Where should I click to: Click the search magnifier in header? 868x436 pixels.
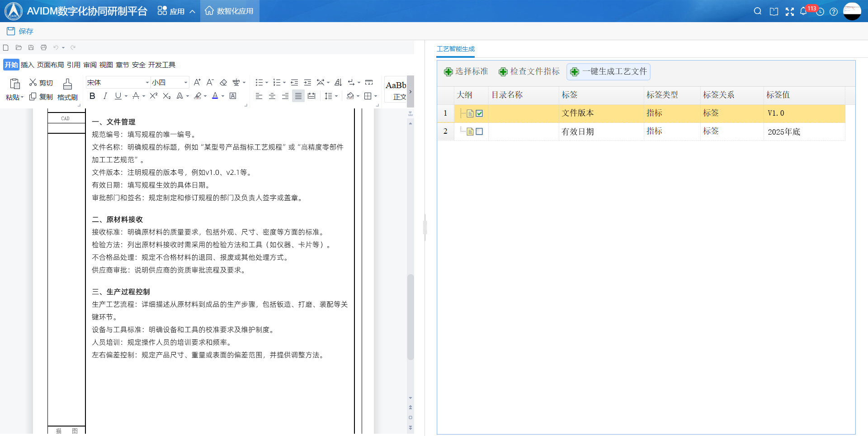[x=758, y=11]
